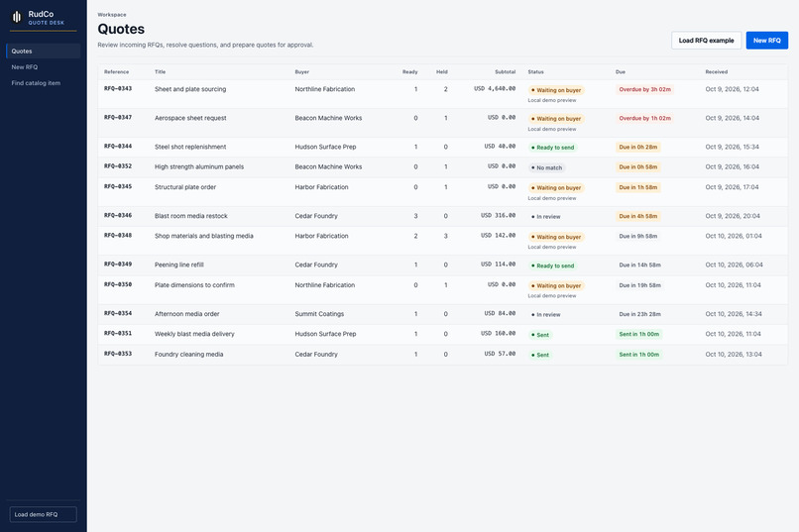This screenshot has width=799, height=532.
Task: Click Ready to send badge for RFQ-0344
Action: [552, 148]
